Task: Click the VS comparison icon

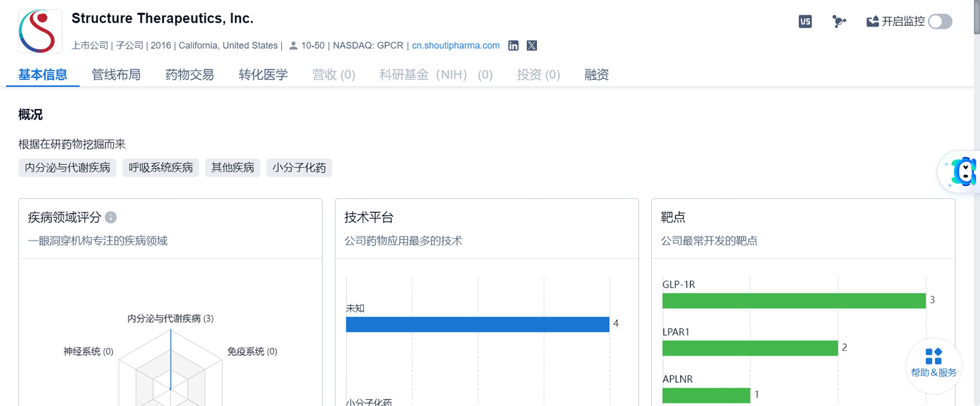Action: 805,21
